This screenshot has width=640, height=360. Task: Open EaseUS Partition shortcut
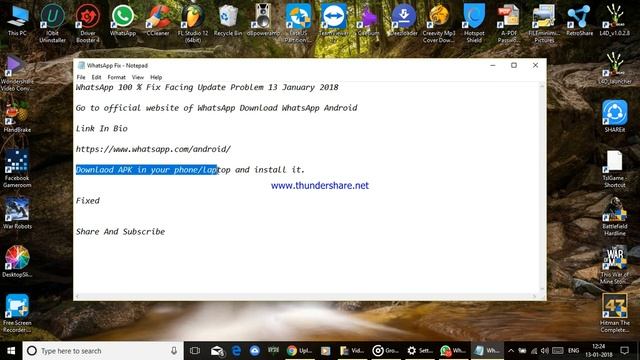tap(298, 22)
